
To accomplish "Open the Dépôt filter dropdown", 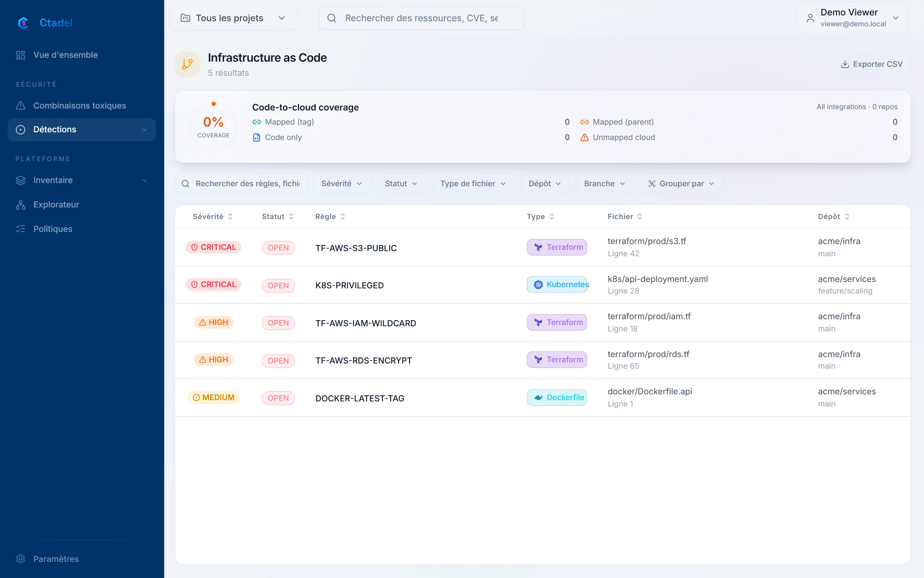I will (545, 184).
